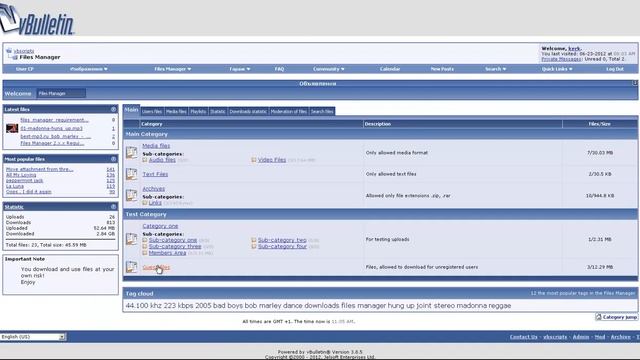Click the madonna file thumbnail

coord(12,129)
